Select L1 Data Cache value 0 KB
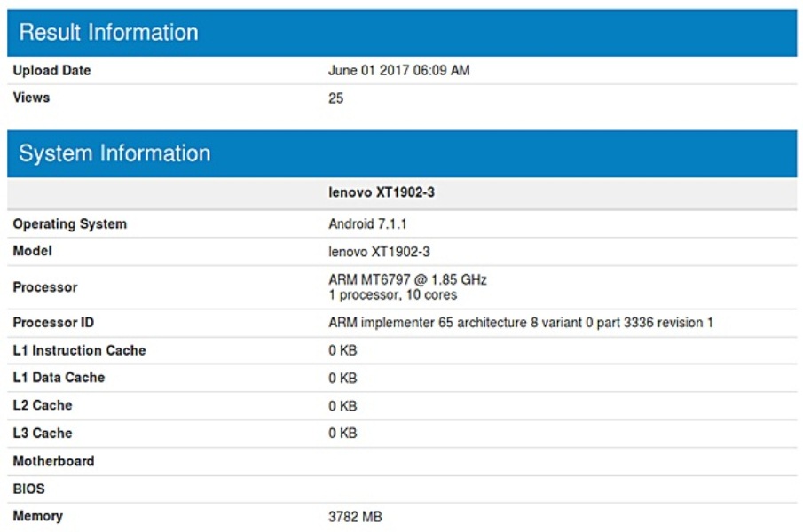This screenshot has width=803, height=532. [342, 378]
